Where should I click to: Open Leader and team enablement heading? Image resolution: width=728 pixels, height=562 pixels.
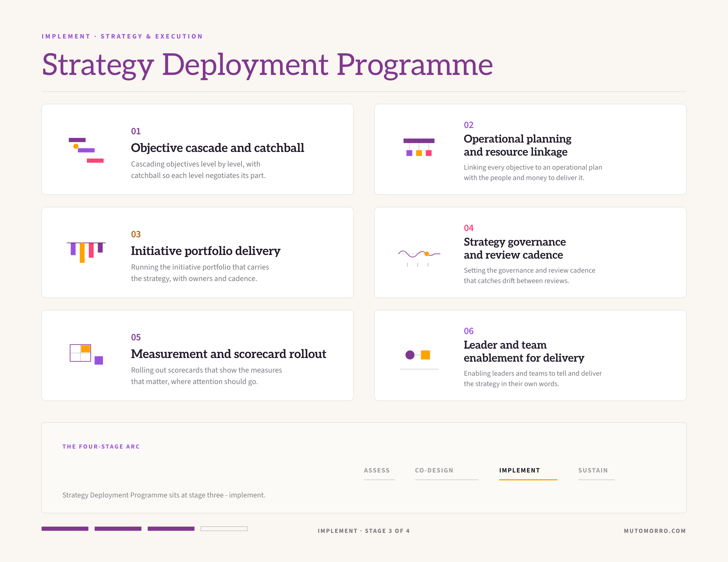[x=524, y=351]
